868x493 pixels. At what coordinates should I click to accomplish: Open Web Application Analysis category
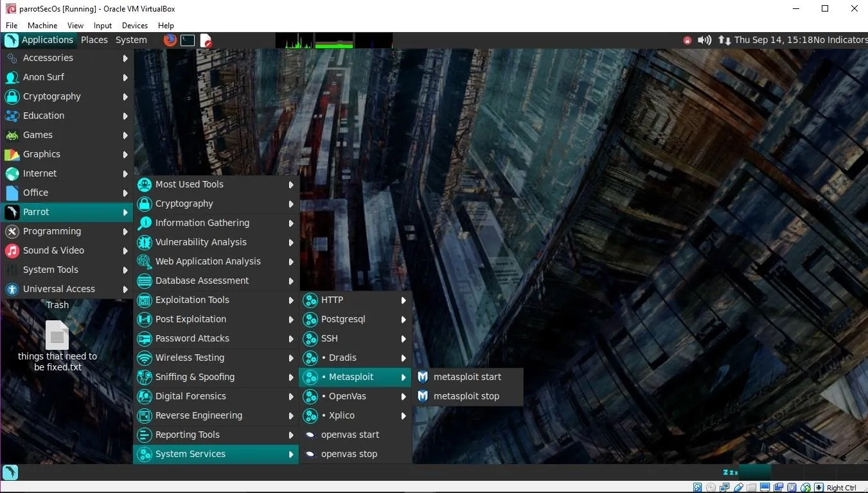216,261
